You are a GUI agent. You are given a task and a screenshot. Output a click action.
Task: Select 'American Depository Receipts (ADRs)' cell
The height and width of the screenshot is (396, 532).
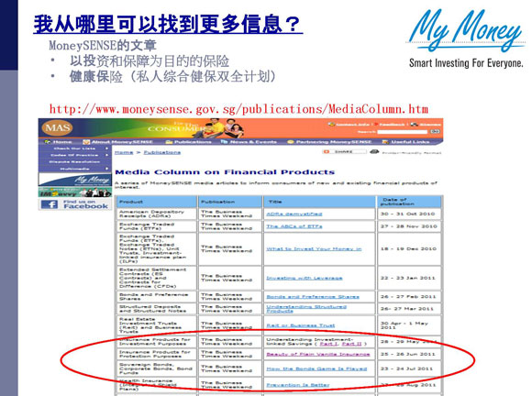[157, 214]
